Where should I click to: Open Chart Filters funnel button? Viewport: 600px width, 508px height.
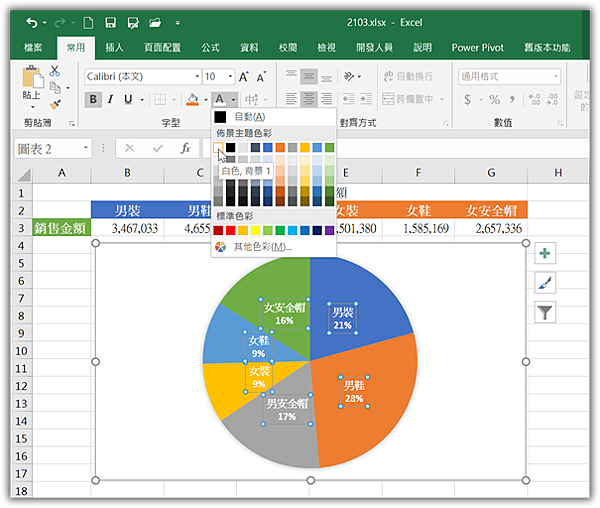[x=545, y=312]
